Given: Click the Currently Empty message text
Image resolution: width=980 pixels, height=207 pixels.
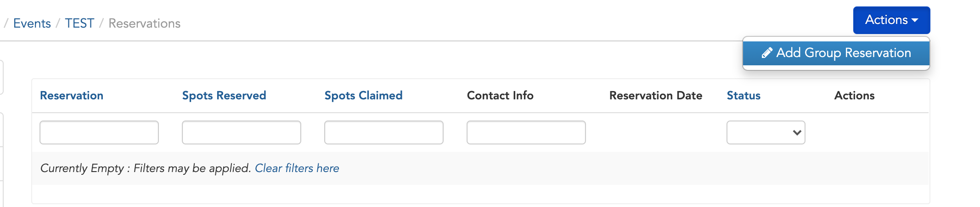Looking at the screenshot, I should pos(146,168).
